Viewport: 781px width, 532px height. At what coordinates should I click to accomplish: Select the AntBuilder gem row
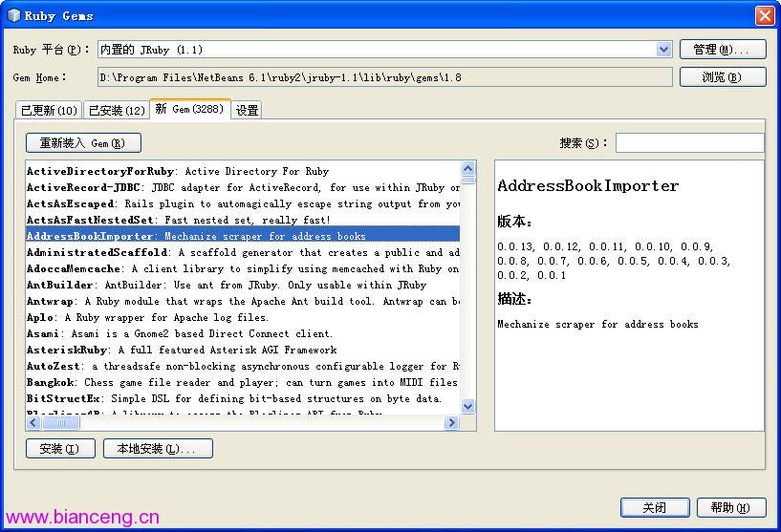(243, 285)
